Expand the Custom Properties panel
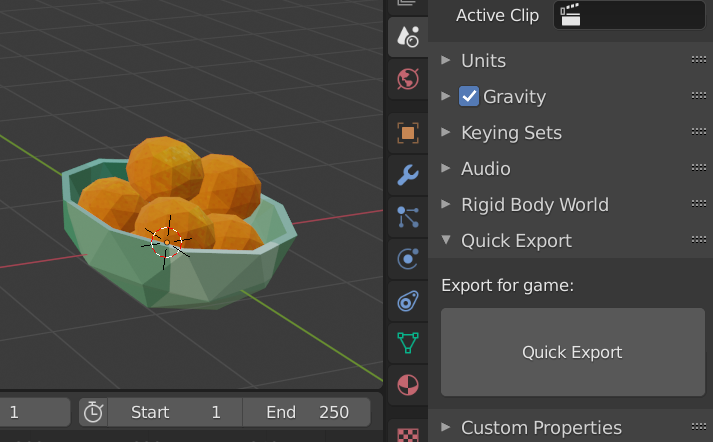The image size is (713, 442). point(446,427)
